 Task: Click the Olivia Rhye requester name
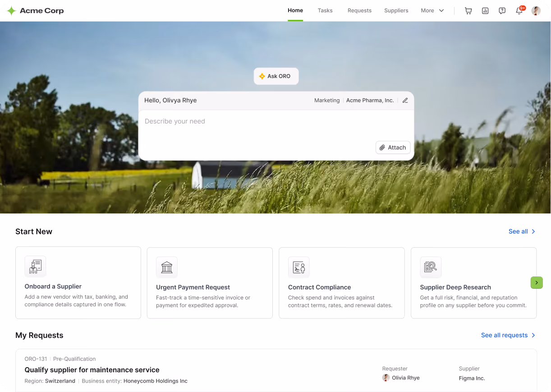(x=406, y=378)
